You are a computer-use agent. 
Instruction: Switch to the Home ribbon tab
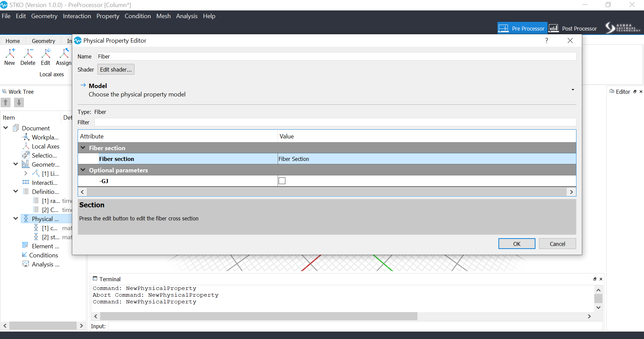click(13, 41)
